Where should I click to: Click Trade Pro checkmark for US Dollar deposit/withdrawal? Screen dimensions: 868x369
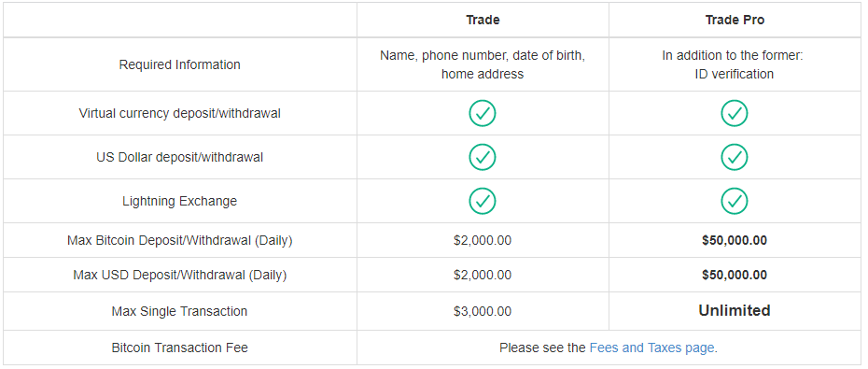(734, 157)
